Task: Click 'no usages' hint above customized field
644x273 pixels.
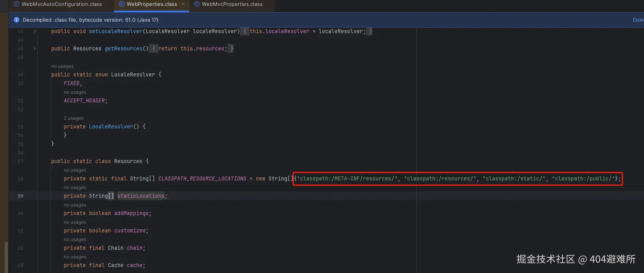Action: (x=75, y=222)
